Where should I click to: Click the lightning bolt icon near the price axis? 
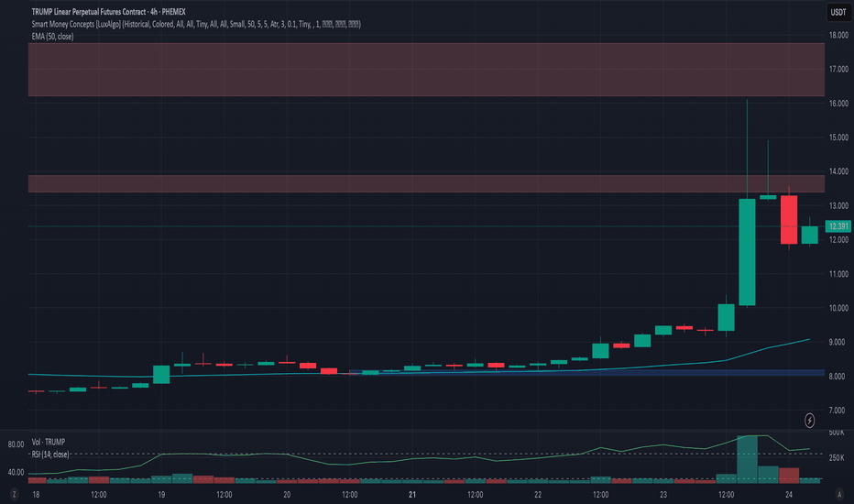click(809, 421)
